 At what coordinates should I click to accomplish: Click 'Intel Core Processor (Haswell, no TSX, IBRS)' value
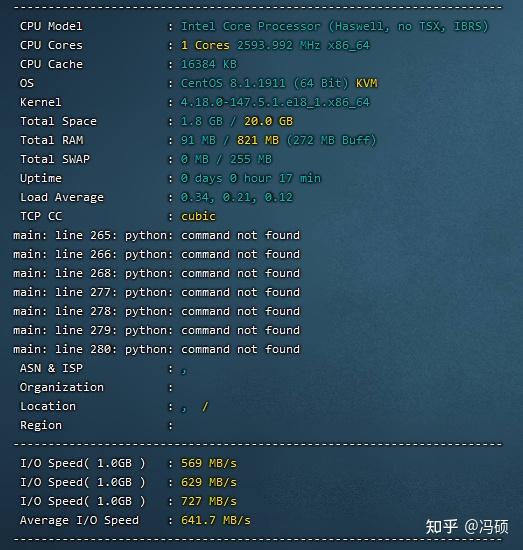pos(334,26)
